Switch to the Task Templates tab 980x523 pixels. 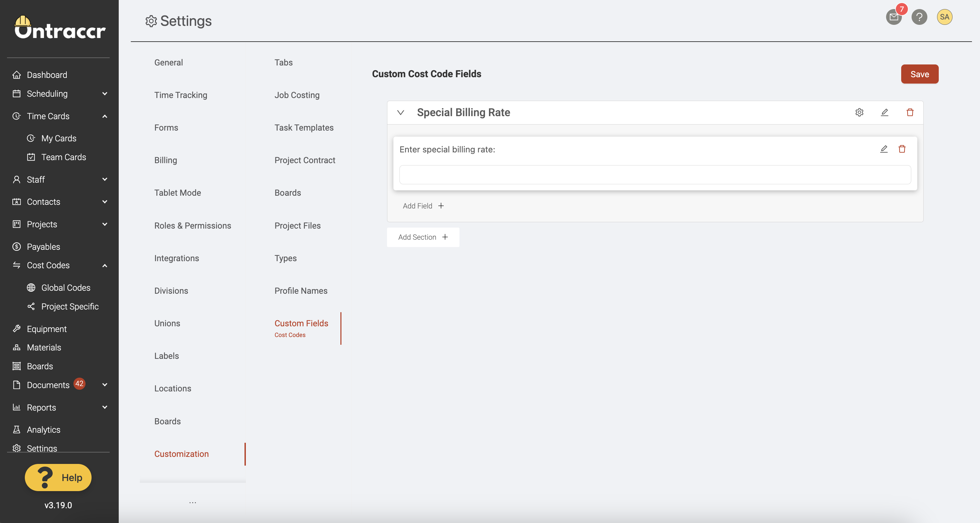click(x=304, y=128)
